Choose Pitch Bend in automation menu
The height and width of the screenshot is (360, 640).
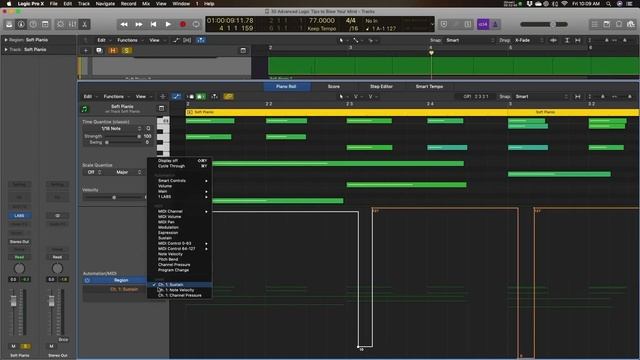[180, 259]
